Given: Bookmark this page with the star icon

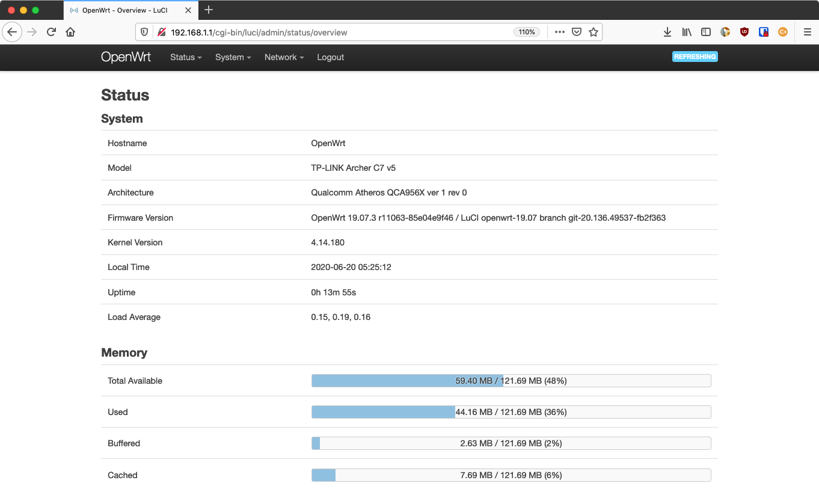Looking at the screenshot, I should tap(594, 32).
